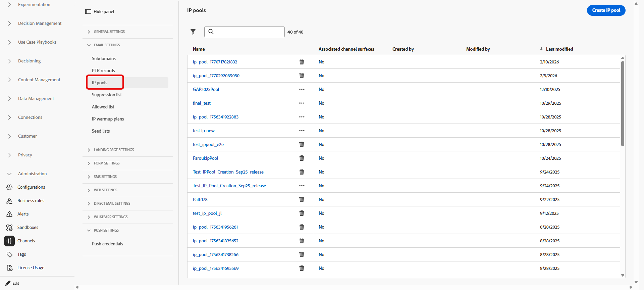Expand General Settings section
Image resolution: width=644 pixels, height=290 pixels.
click(89, 32)
